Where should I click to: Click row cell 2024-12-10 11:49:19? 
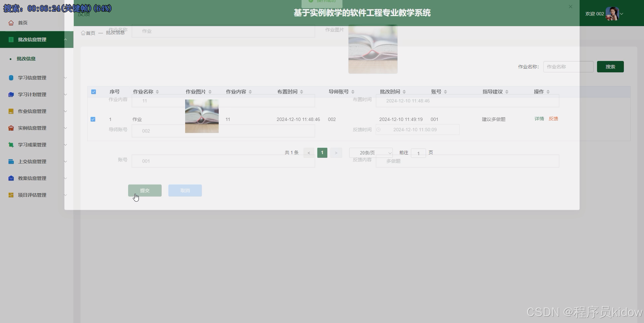(x=401, y=119)
